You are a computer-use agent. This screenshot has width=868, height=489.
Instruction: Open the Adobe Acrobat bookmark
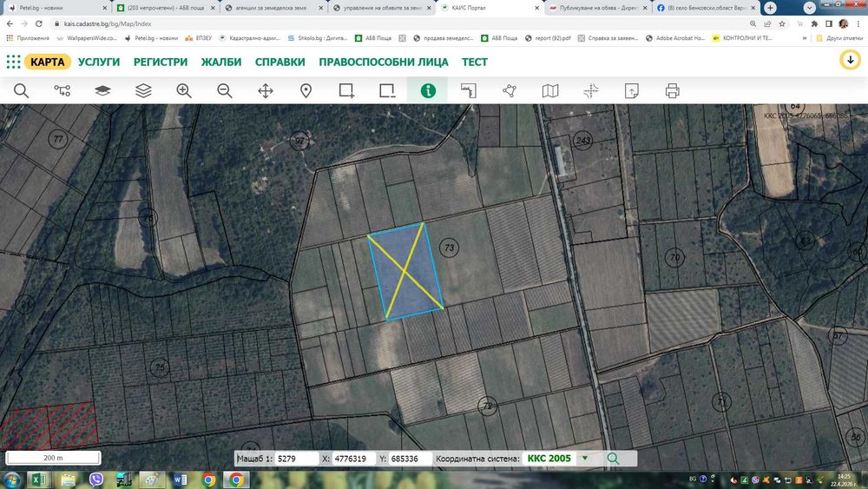click(674, 38)
